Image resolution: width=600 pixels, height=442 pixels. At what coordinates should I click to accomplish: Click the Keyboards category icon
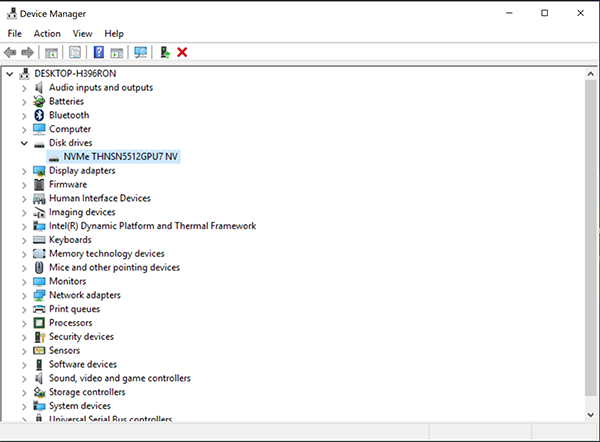pos(39,240)
